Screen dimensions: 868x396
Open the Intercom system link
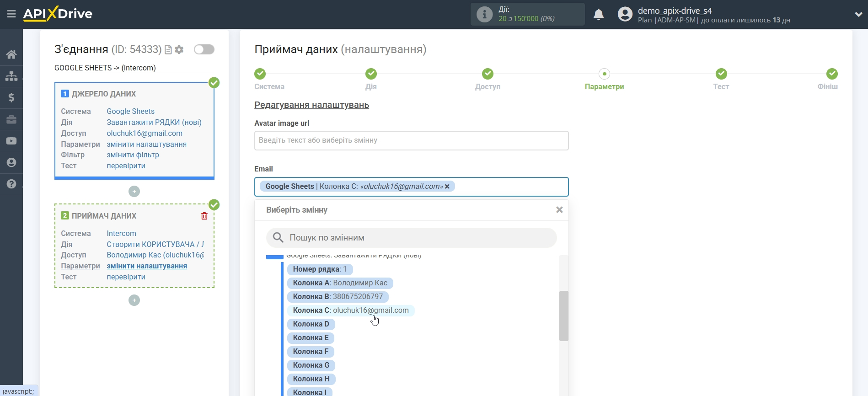click(x=121, y=233)
